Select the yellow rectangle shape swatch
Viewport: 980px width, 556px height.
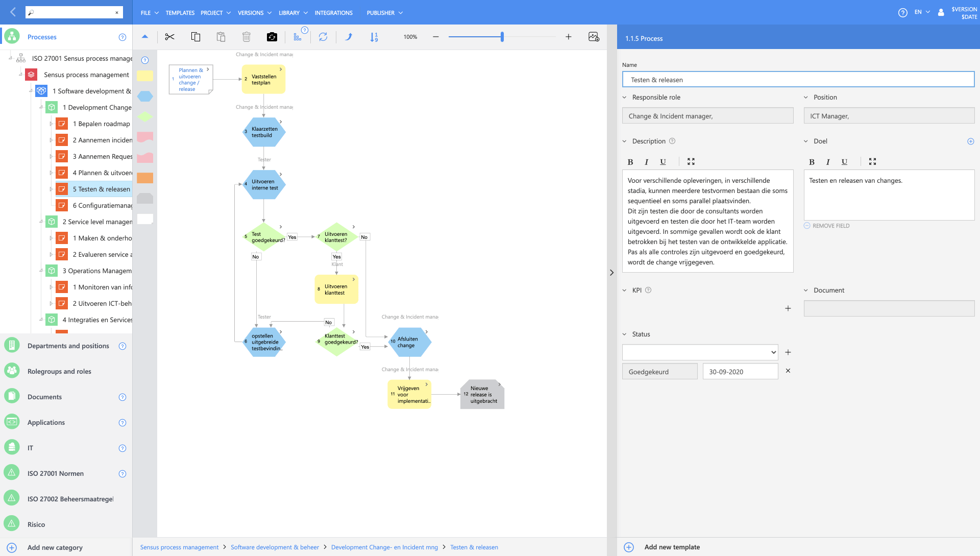[x=145, y=76]
